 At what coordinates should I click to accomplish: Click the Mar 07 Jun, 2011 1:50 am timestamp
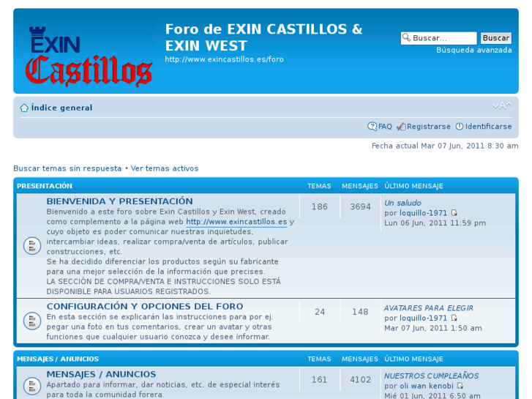click(433, 329)
